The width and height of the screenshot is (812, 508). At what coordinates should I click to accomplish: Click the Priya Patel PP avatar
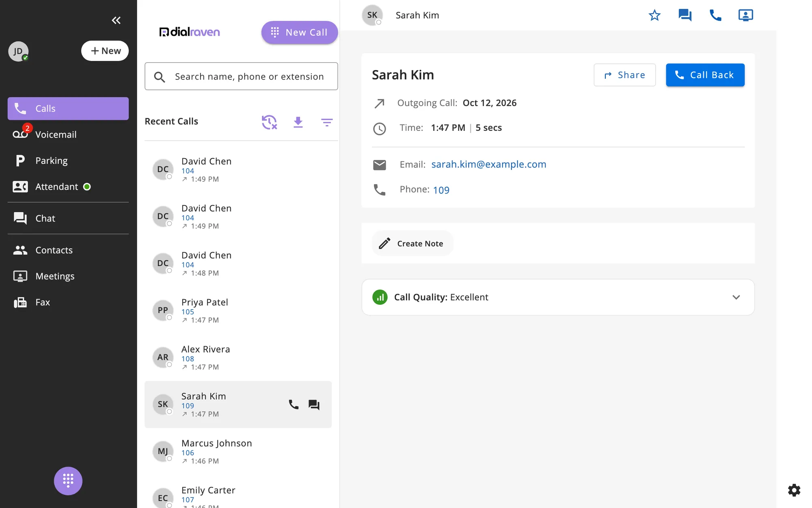pos(163,310)
